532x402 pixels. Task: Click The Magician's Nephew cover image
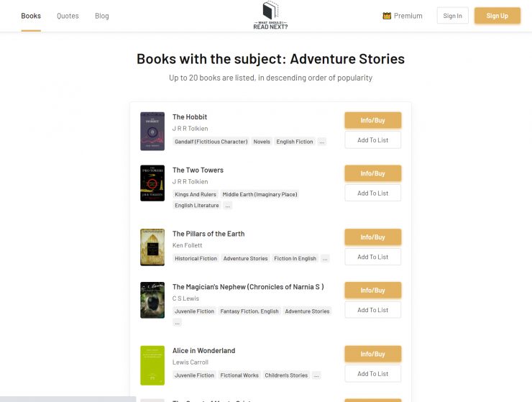[x=152, y=300]
